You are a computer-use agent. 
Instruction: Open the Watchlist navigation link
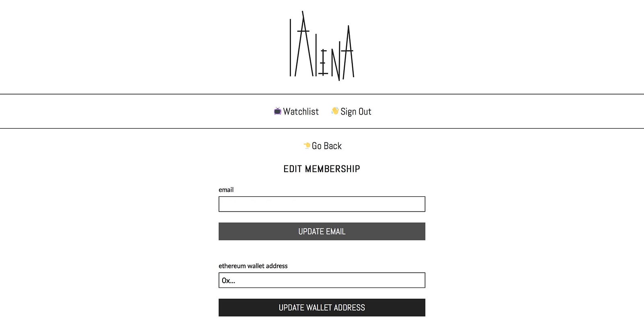click(x=301, y=111)
